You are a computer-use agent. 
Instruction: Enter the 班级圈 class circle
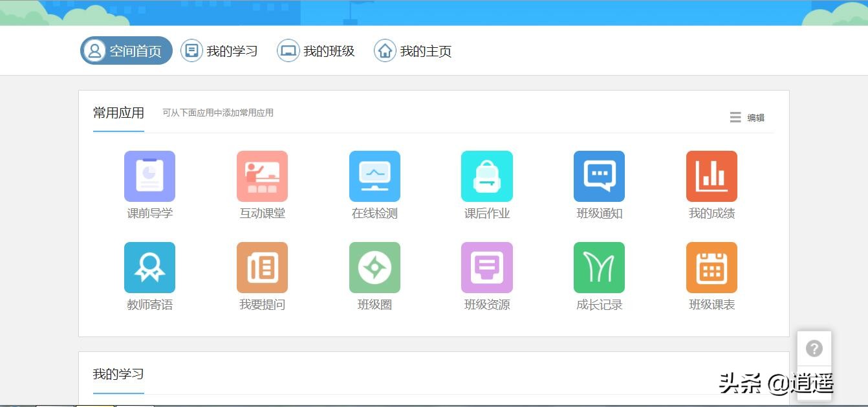[374, 267]
